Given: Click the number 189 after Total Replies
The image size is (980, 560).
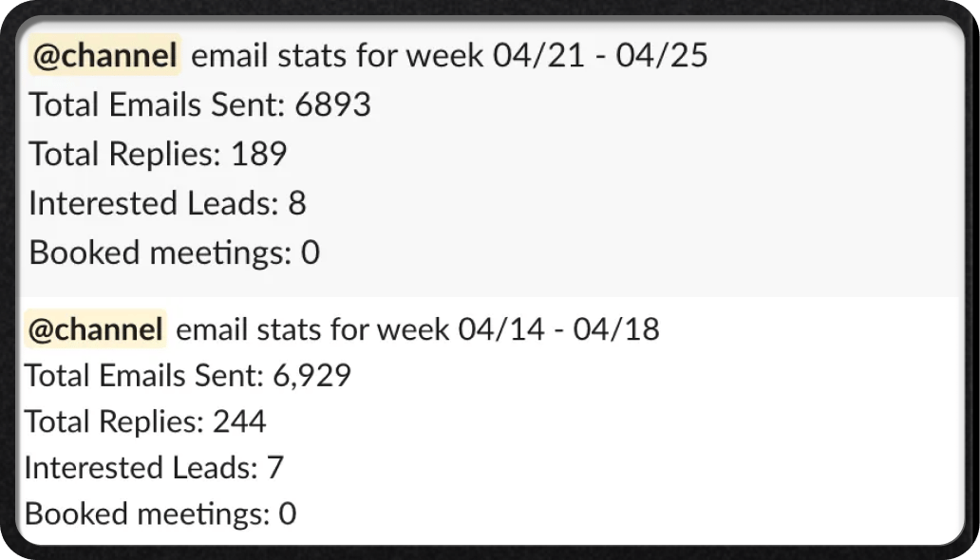Looking at the screenshot, I should [x=258, y=154].
